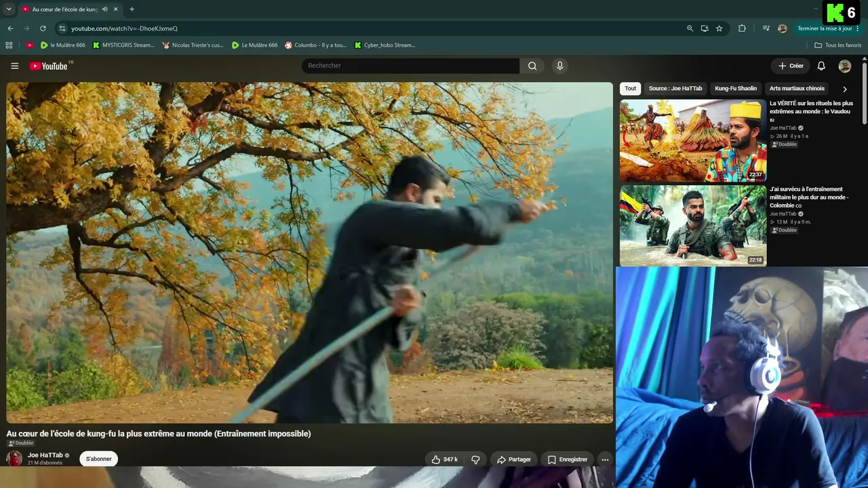Select the Tout filter chip
The image size is (868, 488).
(631, 89)
